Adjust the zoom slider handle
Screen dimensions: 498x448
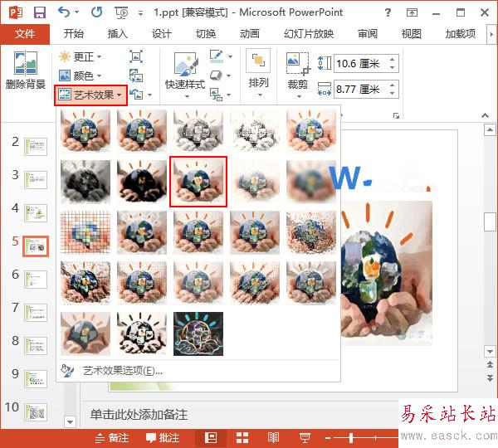pos(351,438)
